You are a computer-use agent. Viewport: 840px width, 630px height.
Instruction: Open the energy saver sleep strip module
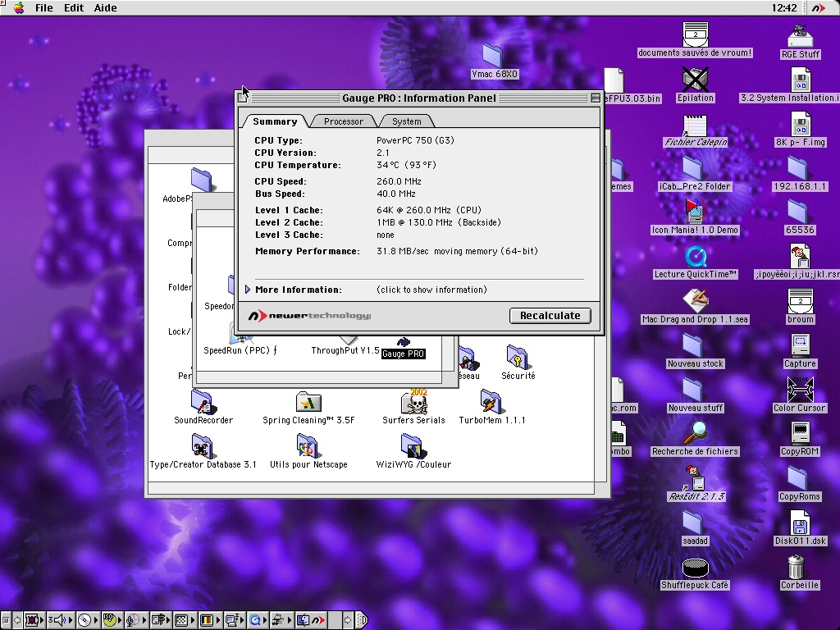coord(235,620)
